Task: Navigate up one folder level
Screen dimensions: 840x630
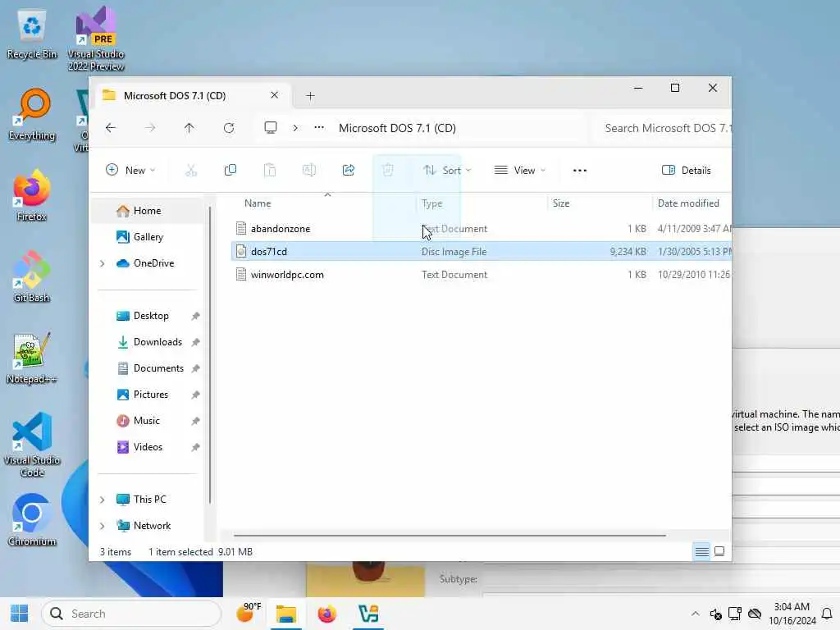Action: [189, 128]
